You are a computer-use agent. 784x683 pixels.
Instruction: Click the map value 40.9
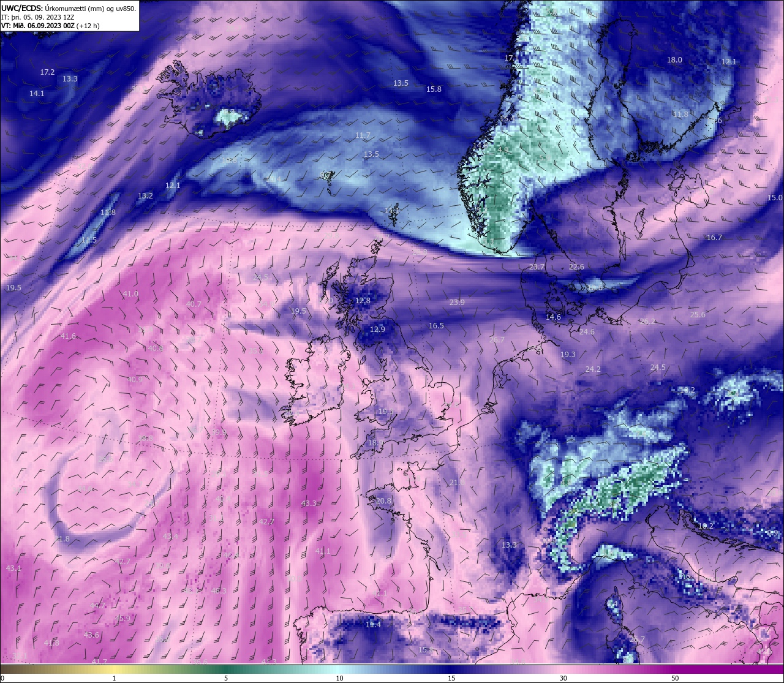tap(135, 380)
